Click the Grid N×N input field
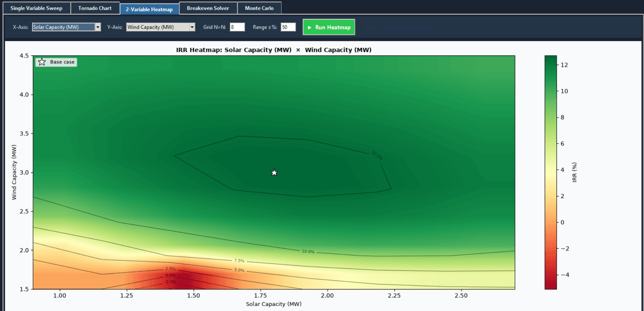This screenshot has width=644, height=311. coord(237,27)
